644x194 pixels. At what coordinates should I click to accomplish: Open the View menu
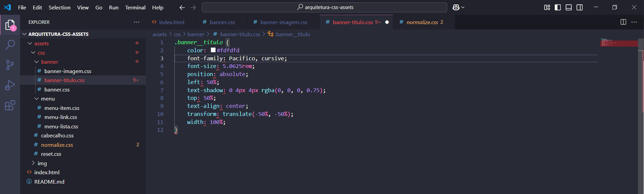click(x=83, y=7)
